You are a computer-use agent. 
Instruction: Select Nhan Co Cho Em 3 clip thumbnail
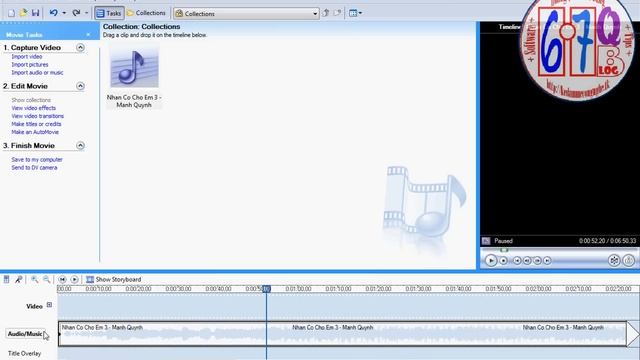pyautogui.click(x=134, y=67)
